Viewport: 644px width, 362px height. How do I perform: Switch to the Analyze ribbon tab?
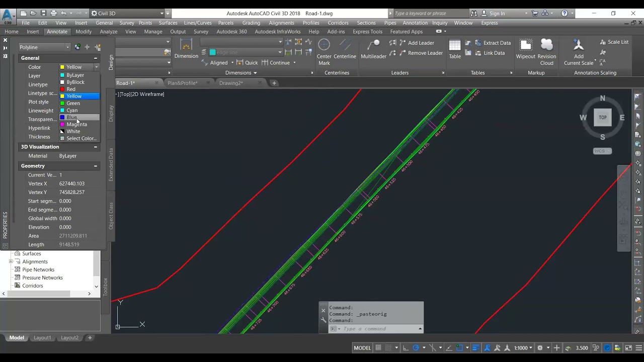(109, 32)
